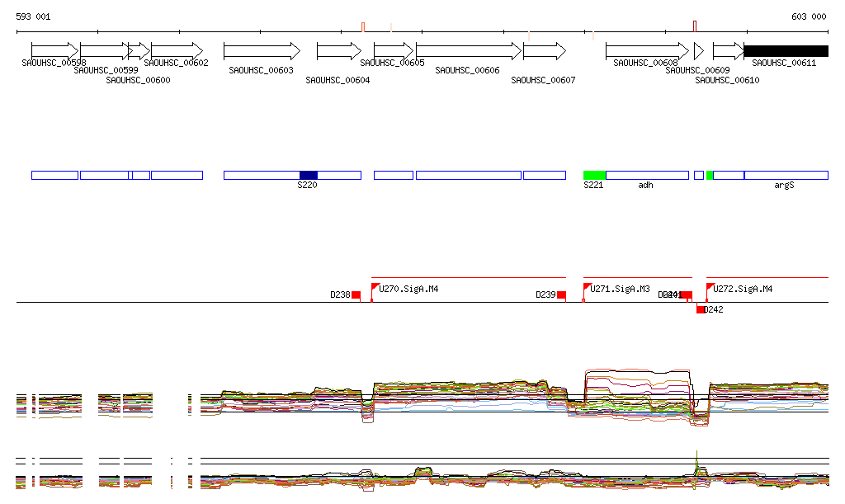
Task: Select the argS gene name label
Action: point(784,186)
